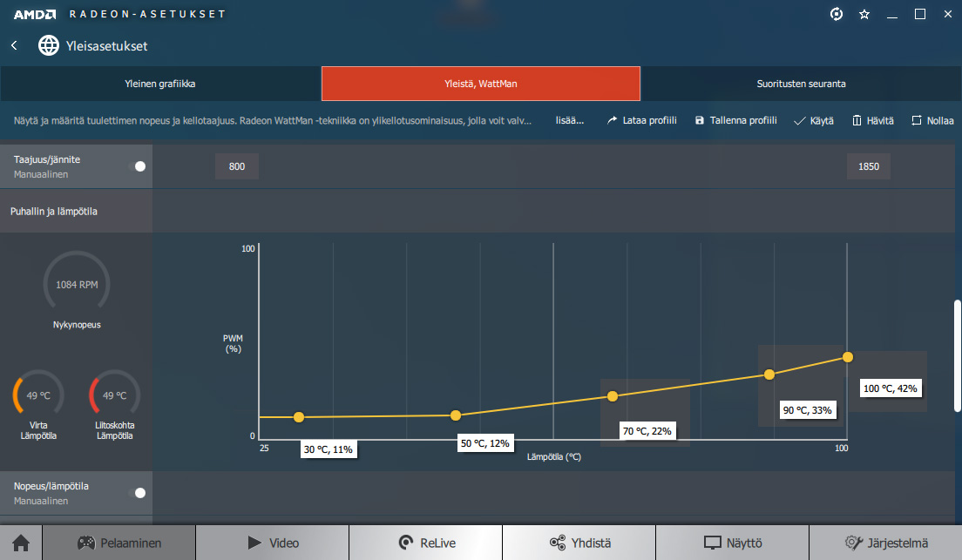
Task: Open the Video section label
Action: (284, 543)
